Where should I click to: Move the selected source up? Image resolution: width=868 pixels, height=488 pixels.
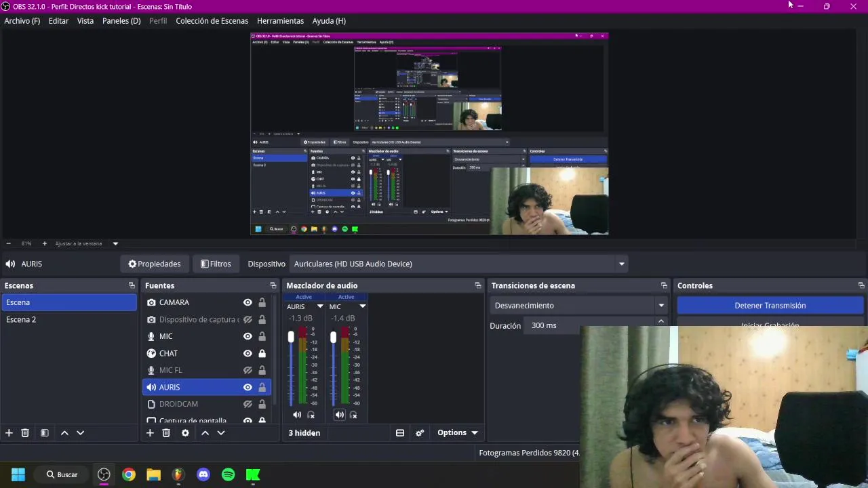(x=205, y=433)
